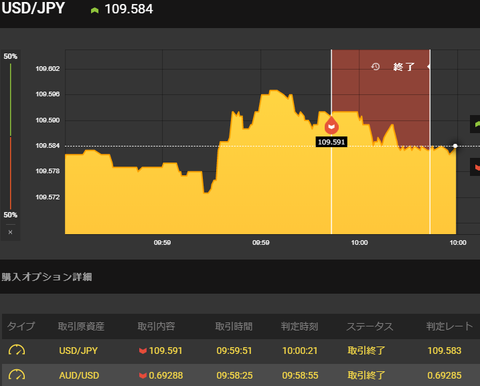Click the タイプ column header
Image resolution: width=480 pixels, height=386 pixels.
(x=21, y=326)
